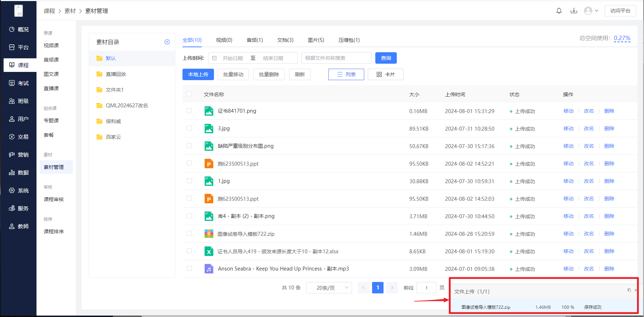Viewport: 644px width, 317px height.
Task: Switch to the 图片(5) tab
Action: point(316,40)
